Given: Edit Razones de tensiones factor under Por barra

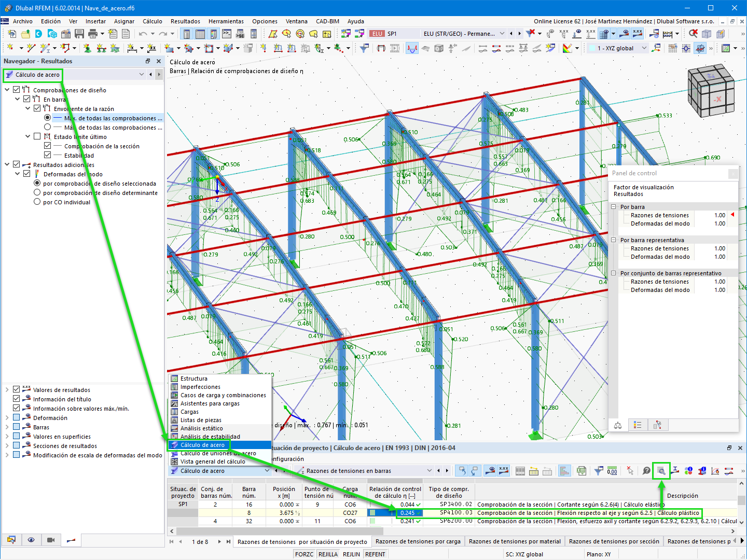Looking at the screenshot, I should (711, 215).
